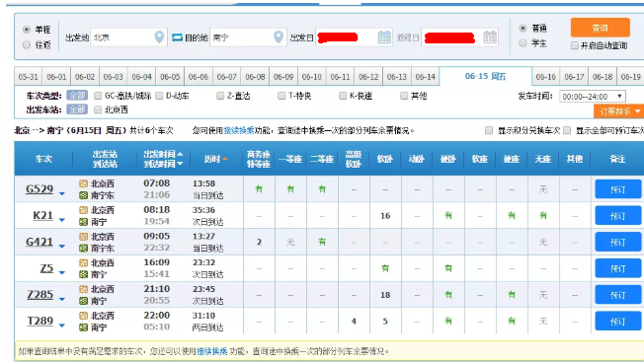This screenshot has width=644, height=363.
Task: Open the 接续换乘 link above the table
Action: [x=239, y=130]
